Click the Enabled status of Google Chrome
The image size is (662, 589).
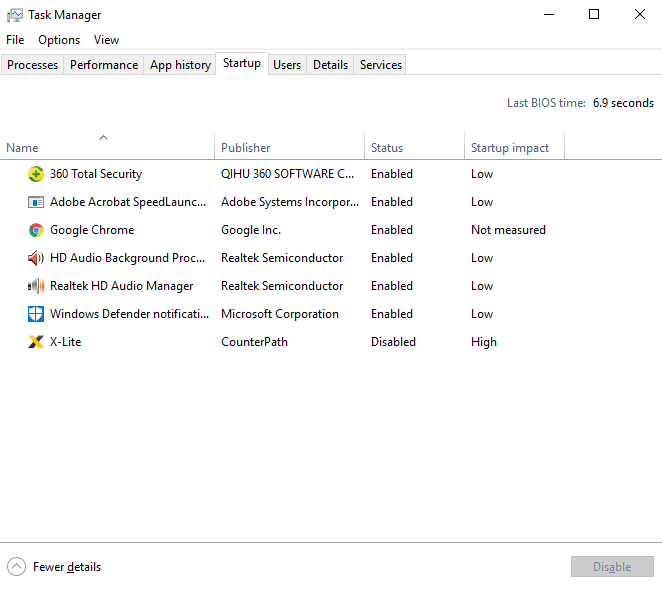click(392, 230)
